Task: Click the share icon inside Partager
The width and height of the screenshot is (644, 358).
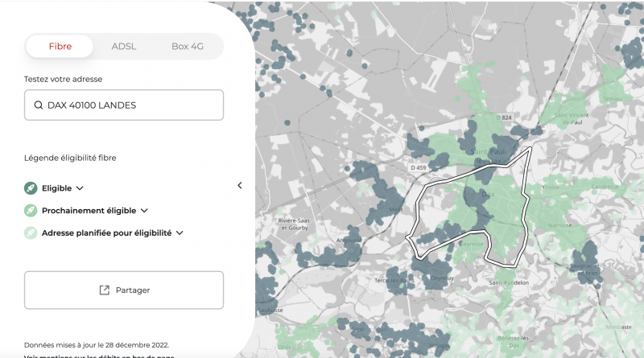Action: point(104,290)
